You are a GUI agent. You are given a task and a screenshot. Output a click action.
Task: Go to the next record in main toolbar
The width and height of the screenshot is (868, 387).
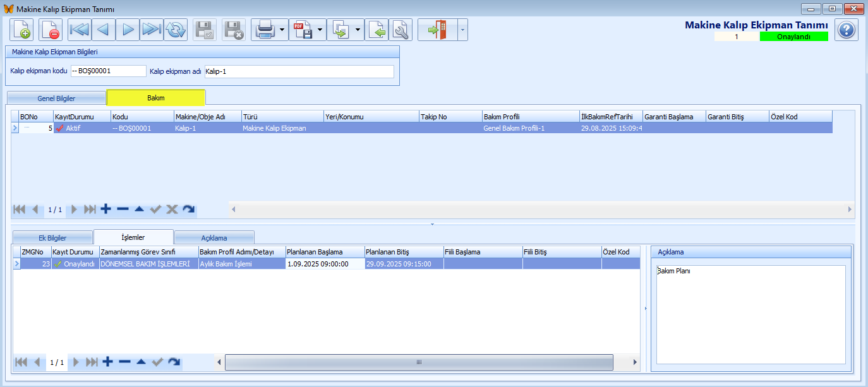pos(128,30)
